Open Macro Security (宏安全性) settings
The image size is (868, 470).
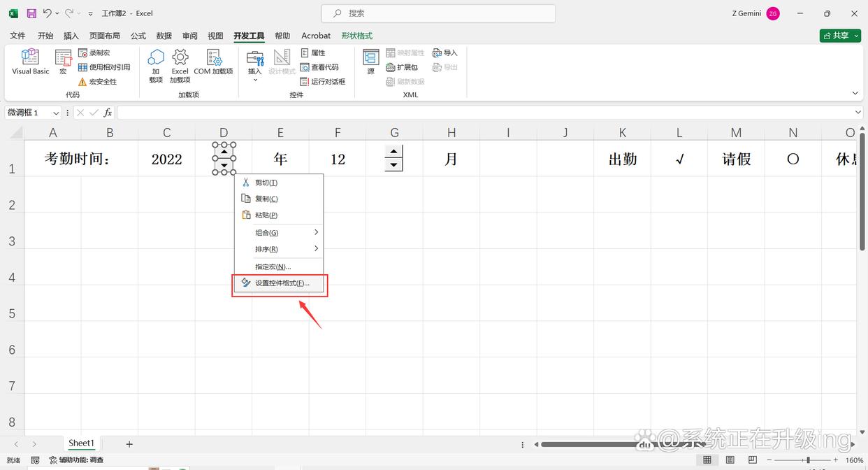[97, 82]
